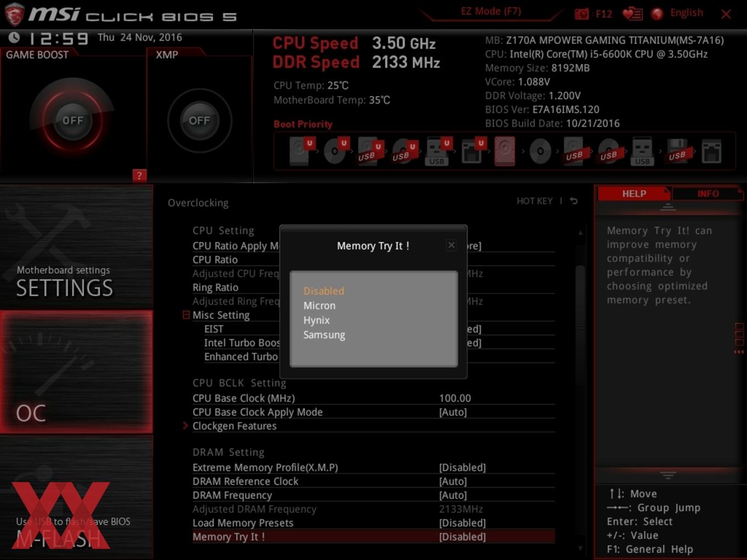Open the SETTINGS section
Screen dimensions: 747x560
(x=76, y=247)
